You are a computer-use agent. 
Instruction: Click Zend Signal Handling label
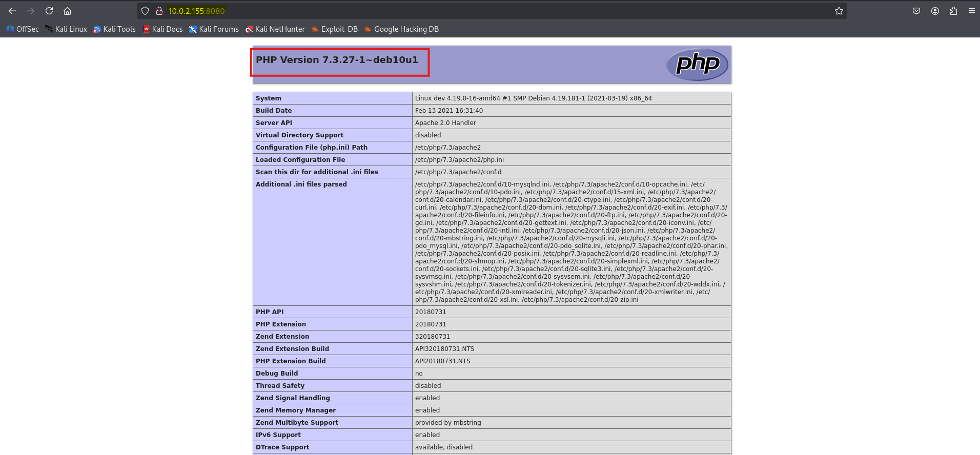pos(293,398)
